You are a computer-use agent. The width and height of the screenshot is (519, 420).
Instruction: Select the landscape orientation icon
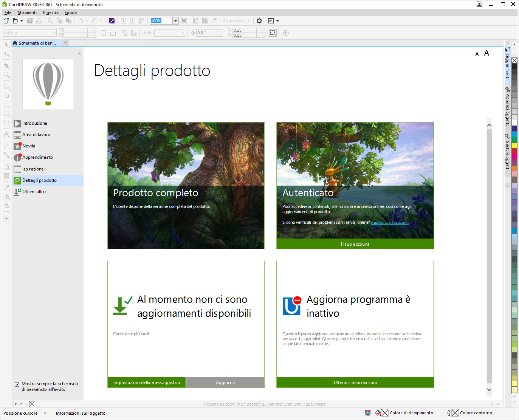pyautogui.click(x=113, y=33)
